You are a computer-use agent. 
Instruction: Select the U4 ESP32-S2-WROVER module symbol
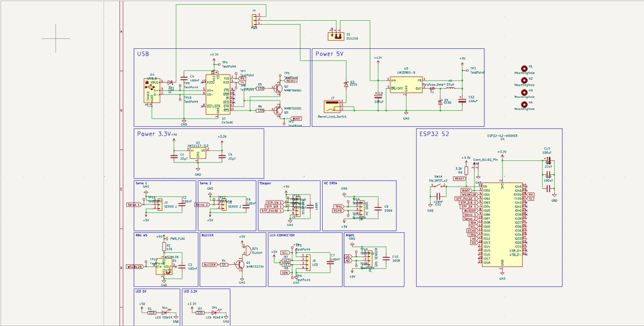click(x=502, y=224)
